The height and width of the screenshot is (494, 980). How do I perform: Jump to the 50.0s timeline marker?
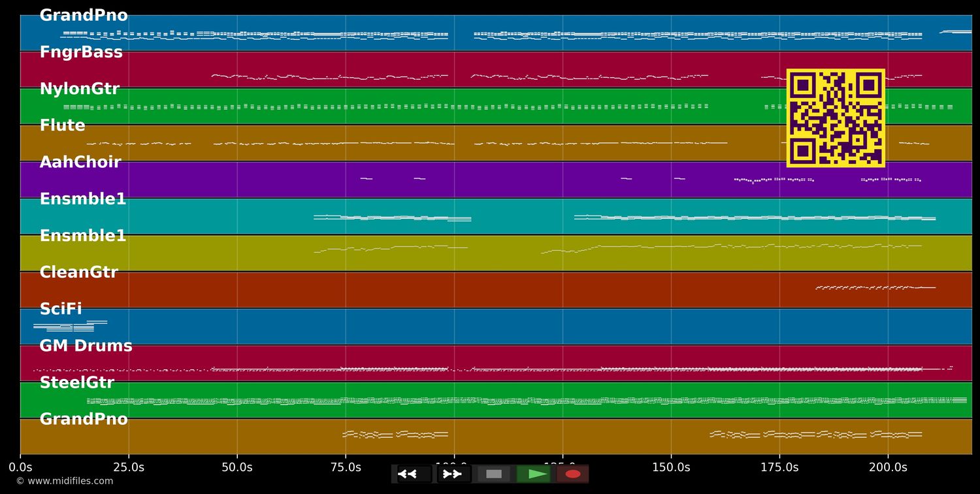(x=237, y=467)
